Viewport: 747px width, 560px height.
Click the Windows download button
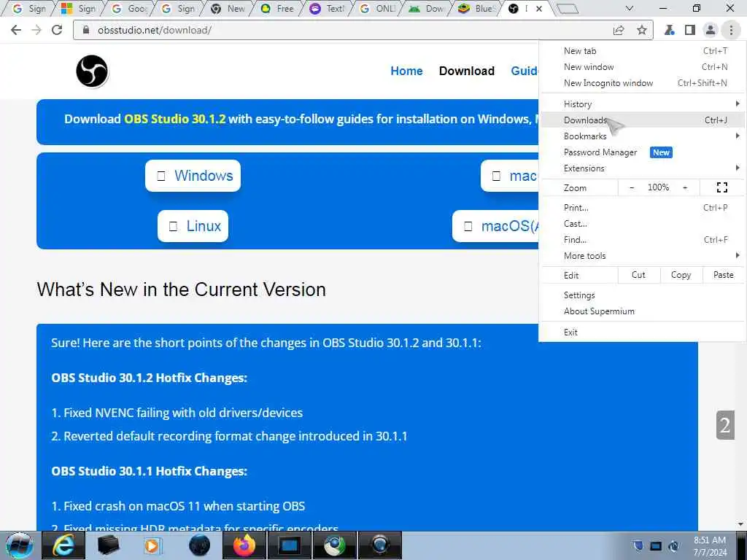click(193, 176)
